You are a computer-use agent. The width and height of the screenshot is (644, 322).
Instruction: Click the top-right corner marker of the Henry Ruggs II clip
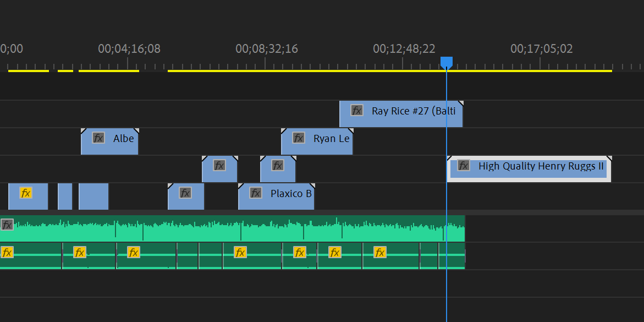tap(609, 158)
